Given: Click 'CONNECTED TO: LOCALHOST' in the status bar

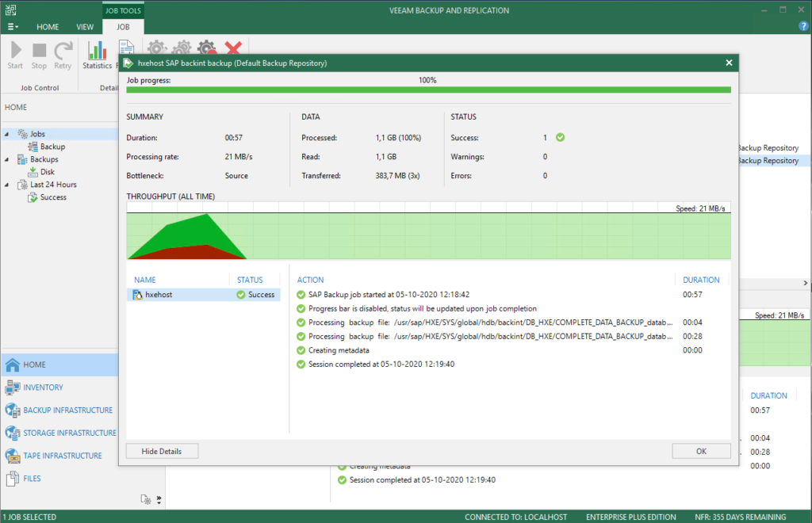Looking at the screenshot, I should coord(515,517).
